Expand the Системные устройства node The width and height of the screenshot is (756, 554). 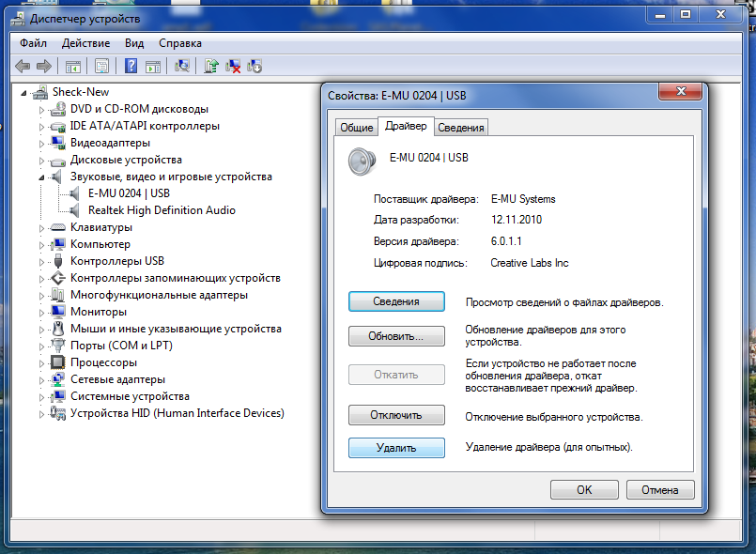coord(41,397)
